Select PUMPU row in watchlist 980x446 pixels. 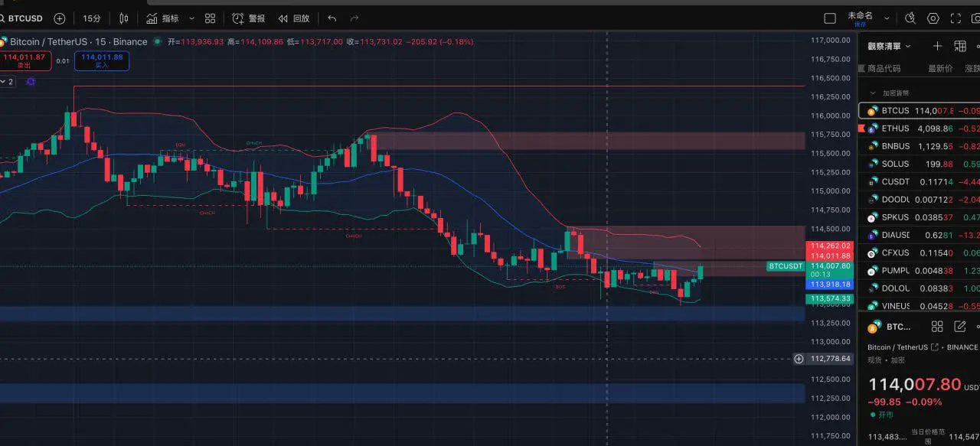pyautogui.click(x=920, y=270)
